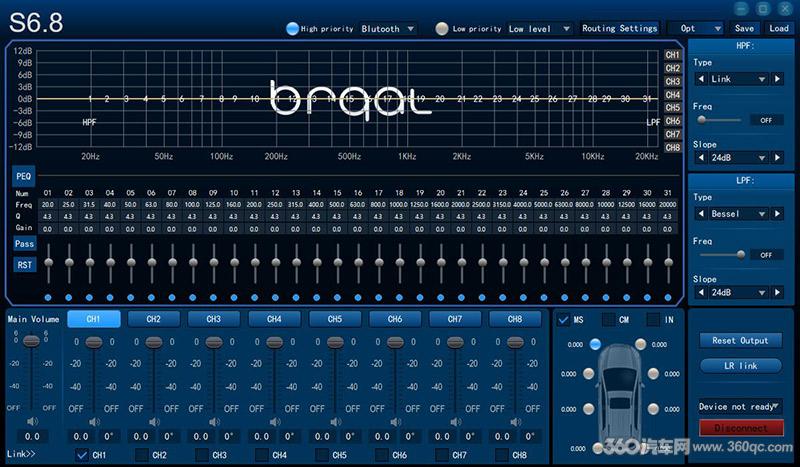Click the HPF Freq slider knob

pyautogui.click(x=702, y=120)
